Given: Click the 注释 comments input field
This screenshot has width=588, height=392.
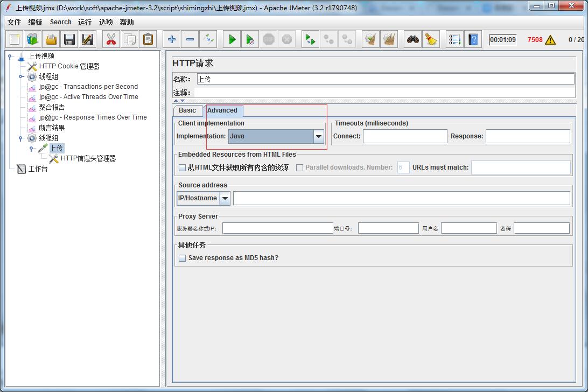Looking at the screenshot, I should (384, 92).
